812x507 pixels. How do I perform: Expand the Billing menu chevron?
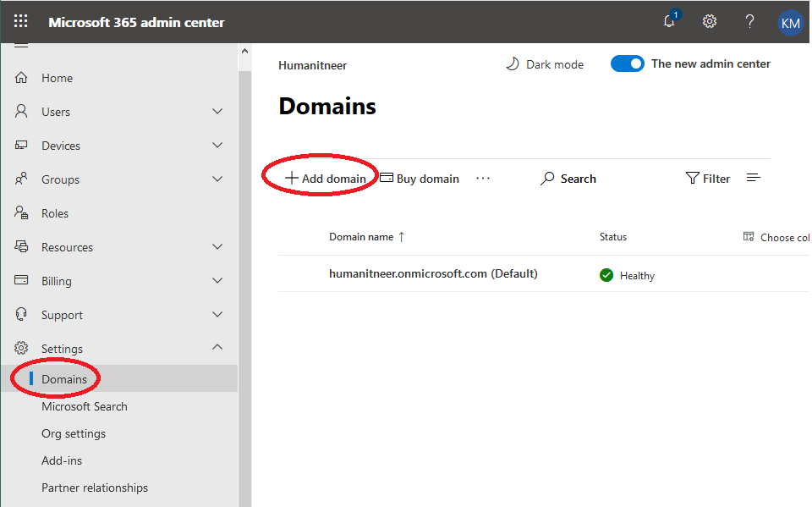(217, 280)
